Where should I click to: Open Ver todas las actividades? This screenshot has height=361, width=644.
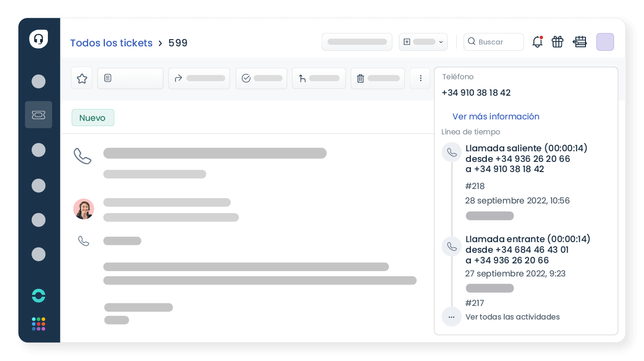512,317
